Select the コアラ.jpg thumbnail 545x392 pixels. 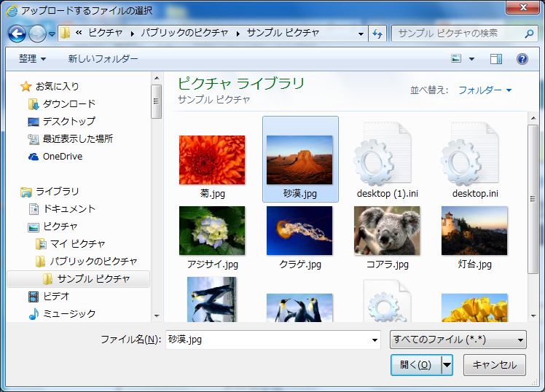387,231
